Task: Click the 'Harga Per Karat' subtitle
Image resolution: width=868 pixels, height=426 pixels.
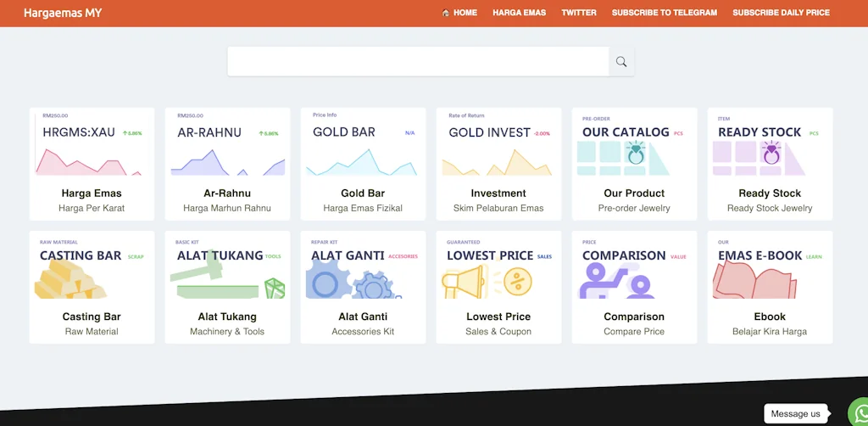Action: [92, 208]
